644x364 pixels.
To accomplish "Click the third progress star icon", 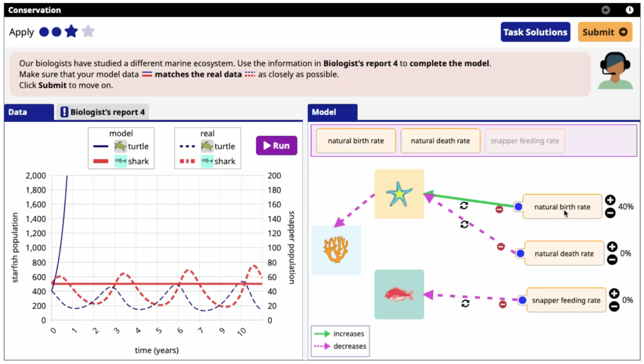I will click(71, 32).
